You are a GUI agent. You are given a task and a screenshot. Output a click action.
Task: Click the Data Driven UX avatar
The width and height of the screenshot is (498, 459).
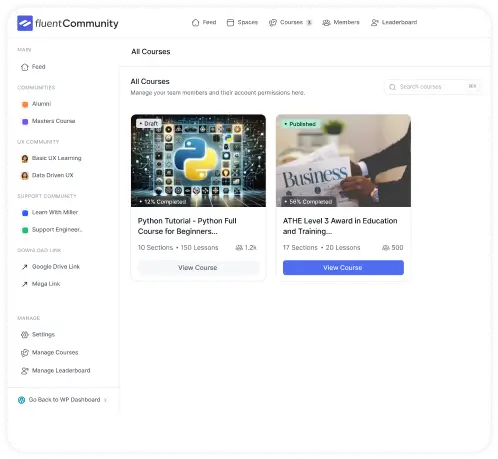click(x=25, y=176)
